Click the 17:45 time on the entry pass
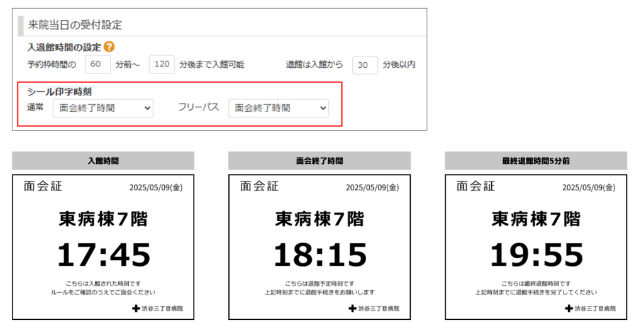Viewport: 644px width, 328px height. tap(104, 255)
